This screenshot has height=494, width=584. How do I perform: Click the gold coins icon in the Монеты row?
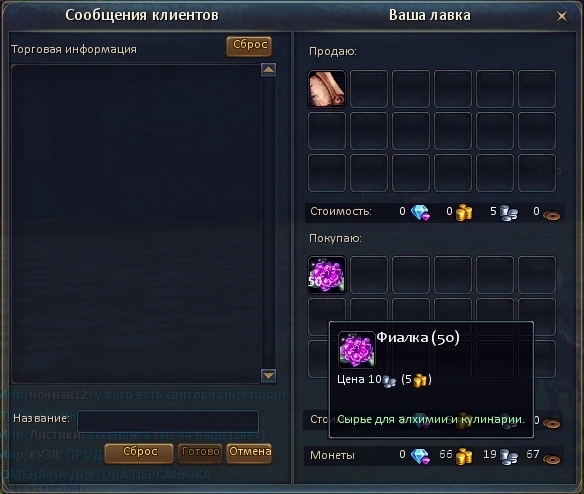pyautogui.click(x=464, y=456)
